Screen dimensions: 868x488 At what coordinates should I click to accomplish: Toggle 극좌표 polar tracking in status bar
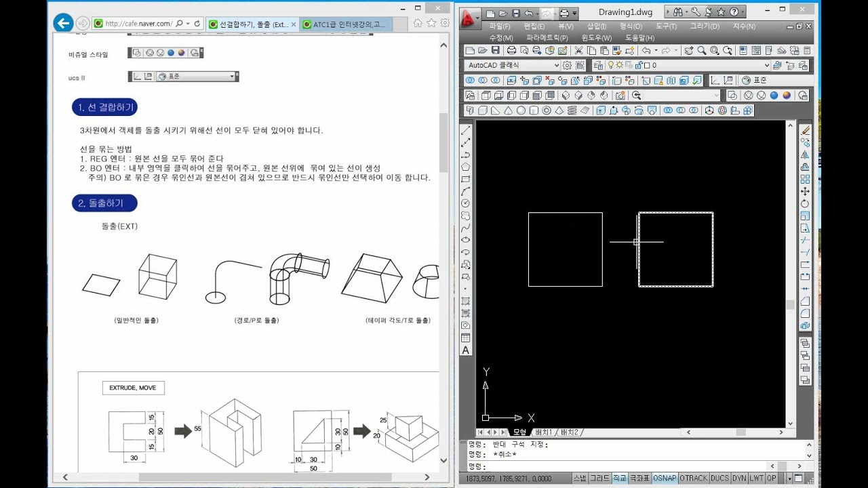[639, 478]
